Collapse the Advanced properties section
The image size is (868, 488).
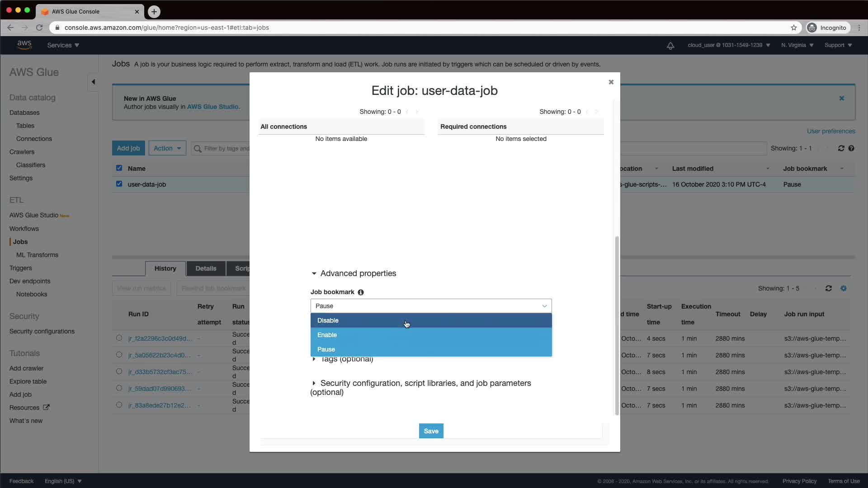[314, 273]
